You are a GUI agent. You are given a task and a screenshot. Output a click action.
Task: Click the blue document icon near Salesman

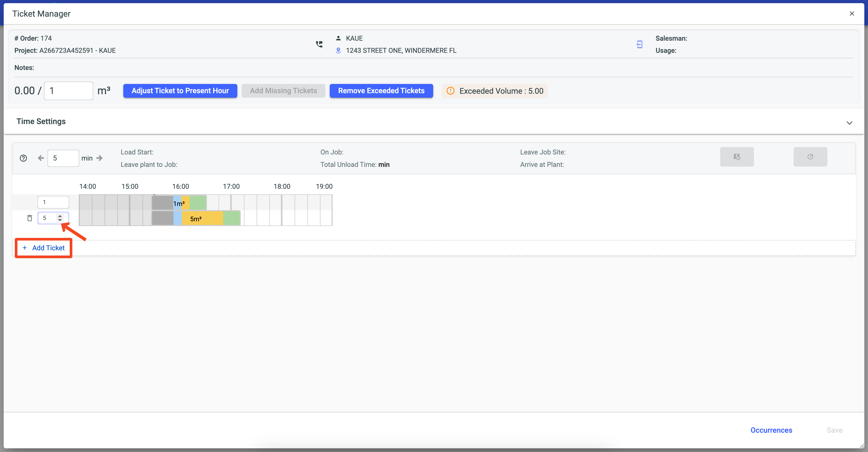tap(640, 44)
